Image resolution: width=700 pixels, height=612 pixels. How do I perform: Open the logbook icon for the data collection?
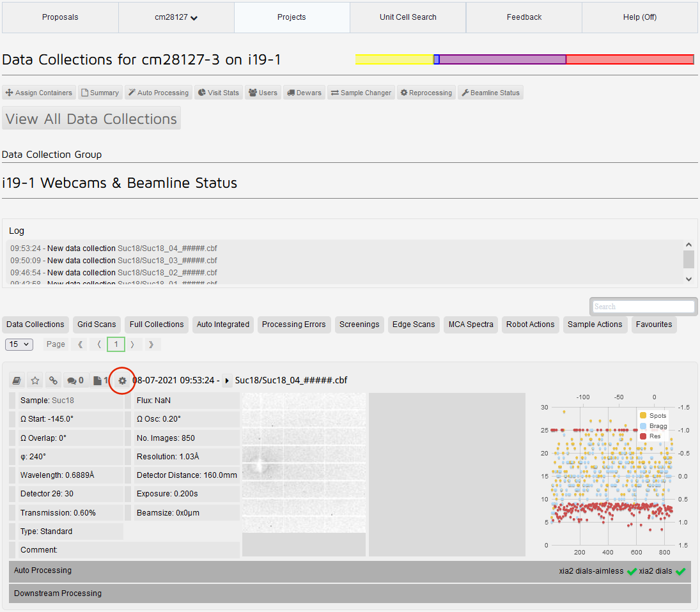17,381
